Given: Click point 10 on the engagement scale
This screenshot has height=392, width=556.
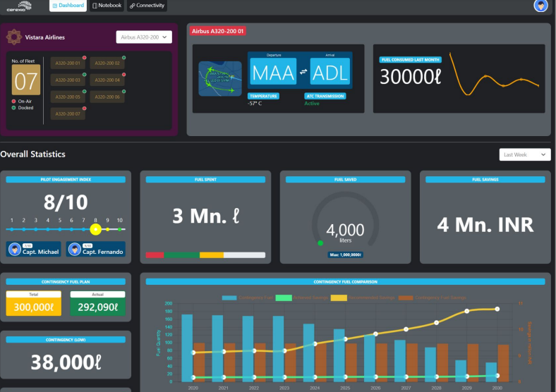Looking at the screenshot, I should click(120, 229).
